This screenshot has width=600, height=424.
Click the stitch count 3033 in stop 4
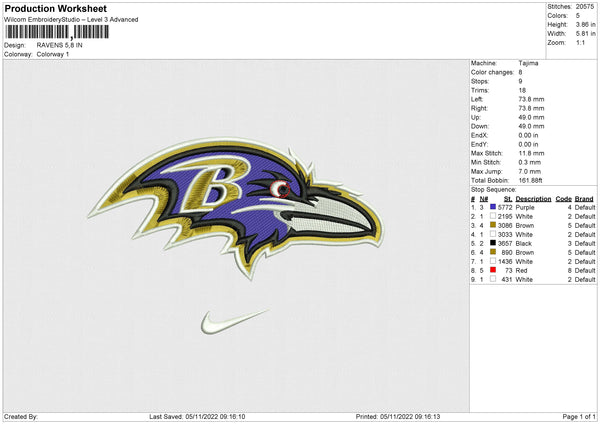coord(505,235)
